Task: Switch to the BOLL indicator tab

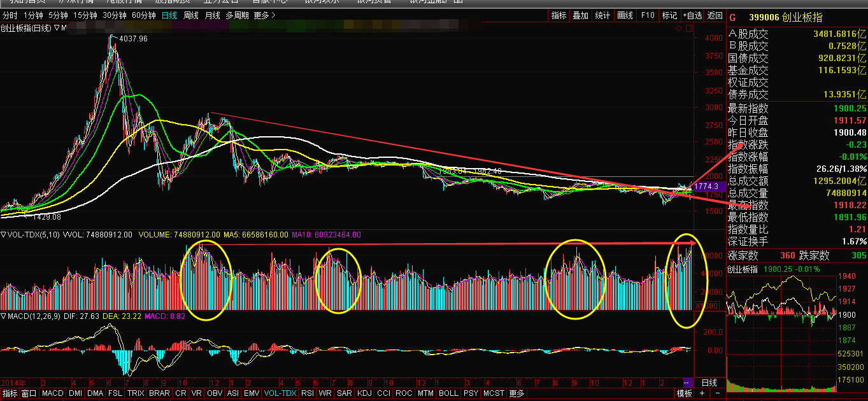Action: (448, 393)
